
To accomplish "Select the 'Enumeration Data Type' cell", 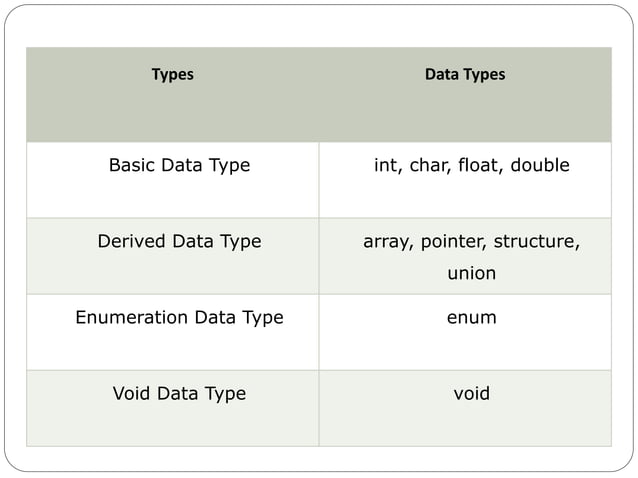I will point(179,318).
